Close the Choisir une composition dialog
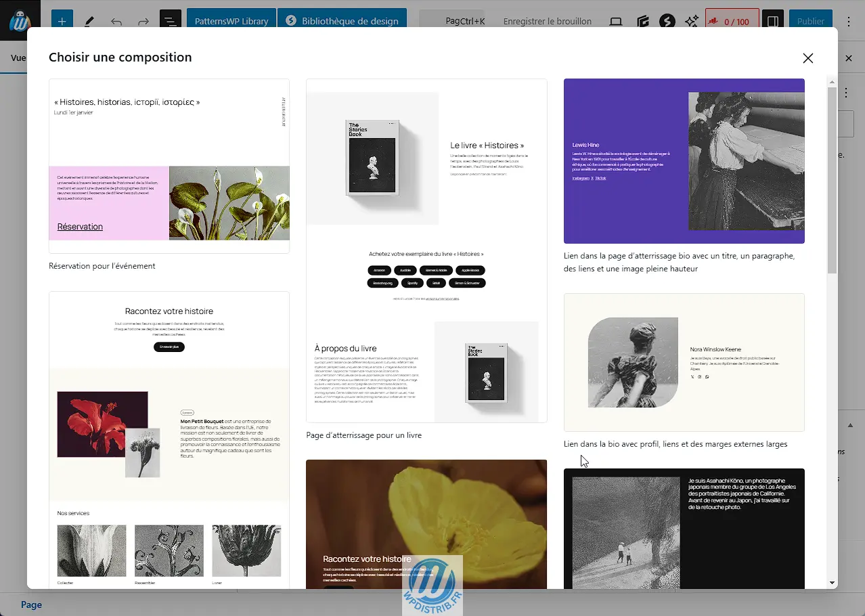The image size is (865, 616). (x=807, y=58)
